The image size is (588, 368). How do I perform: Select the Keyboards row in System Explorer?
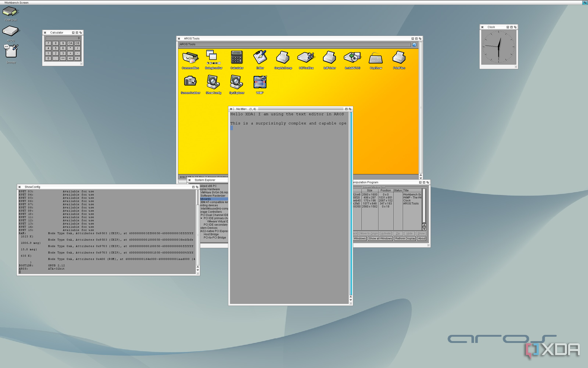tap(214, 199)
